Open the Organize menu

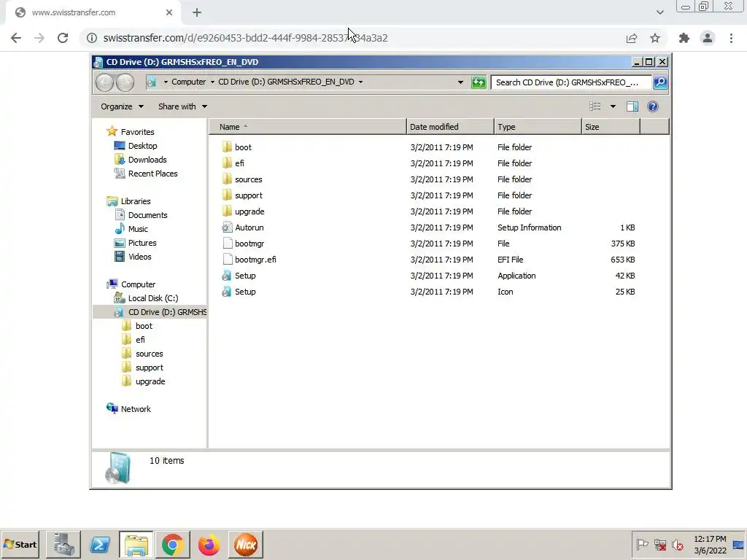tap(122, 106)
